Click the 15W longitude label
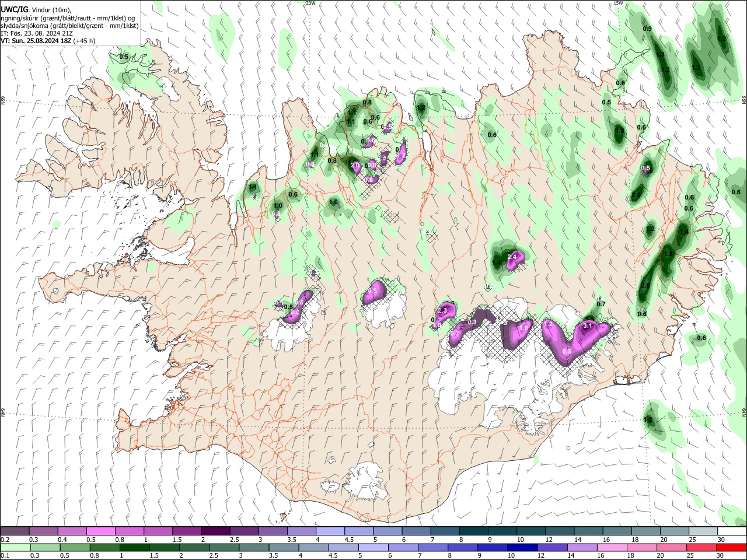The width and height of the screenshot is (747, 560). point(619,3)
